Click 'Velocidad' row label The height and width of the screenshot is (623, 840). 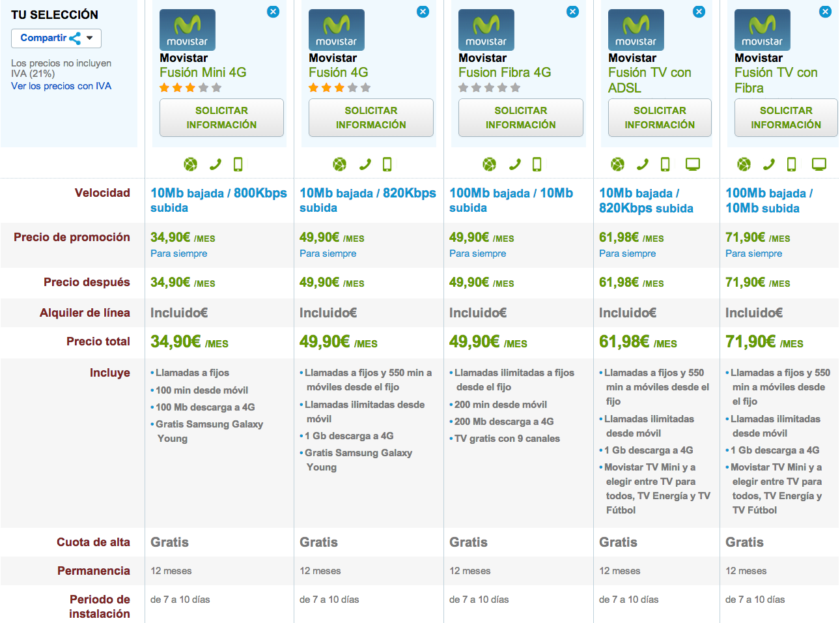(x=102, y=193)
